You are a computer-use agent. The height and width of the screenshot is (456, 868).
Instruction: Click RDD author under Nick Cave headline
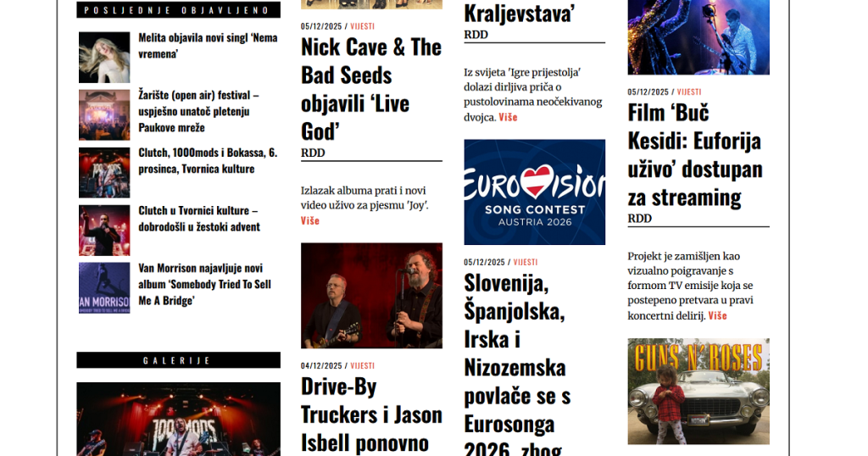pyautogui.click(x=313, y=153)
